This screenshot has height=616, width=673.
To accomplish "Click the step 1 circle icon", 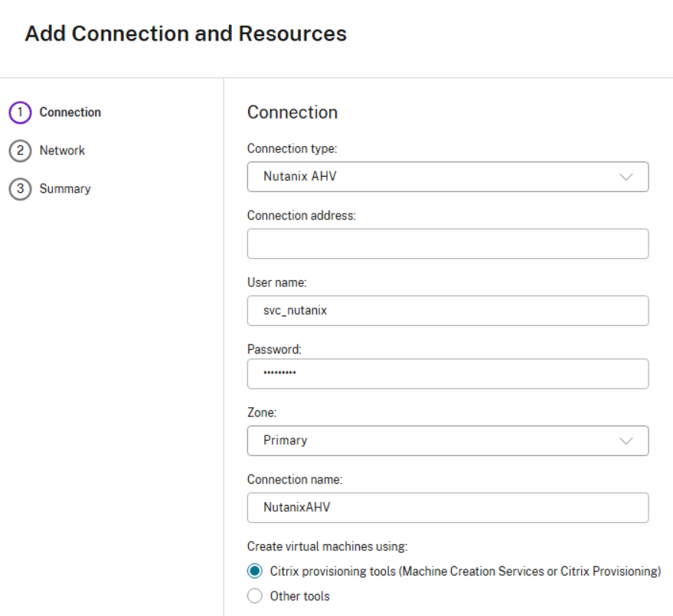I will pos(20,112).
